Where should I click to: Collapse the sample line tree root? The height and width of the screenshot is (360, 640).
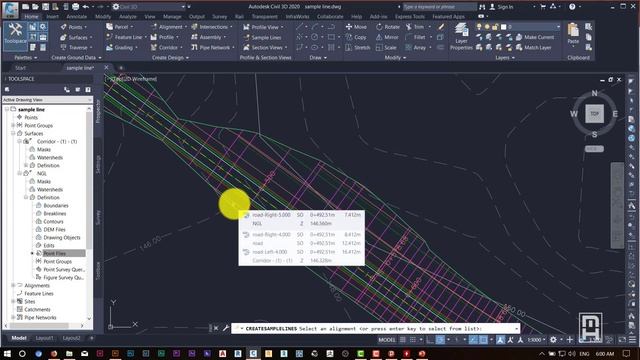pos(7,109)
